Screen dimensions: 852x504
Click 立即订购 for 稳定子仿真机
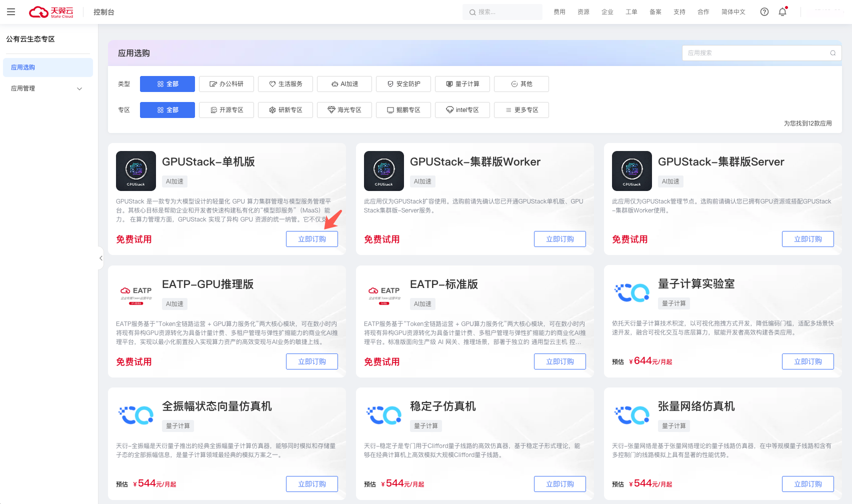click(x=560, y=484)
